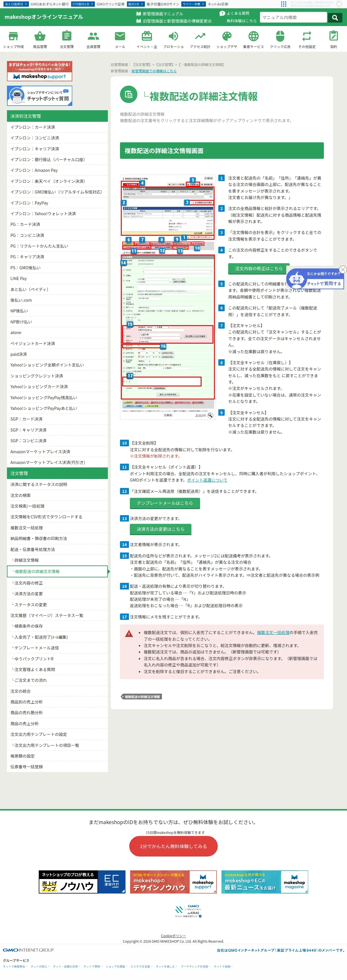
Task: Select SGP：カード決済 in sidebar
Action: 57,419
